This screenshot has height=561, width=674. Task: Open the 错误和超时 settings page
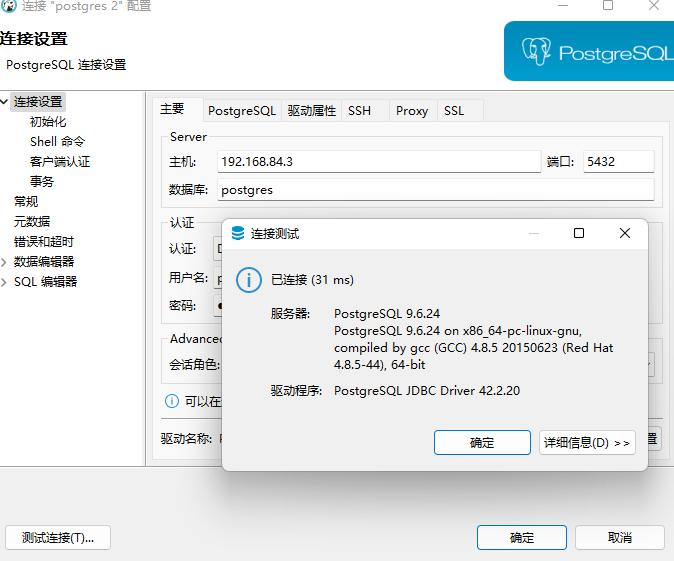pyautogui.click(x=44, y=242)
